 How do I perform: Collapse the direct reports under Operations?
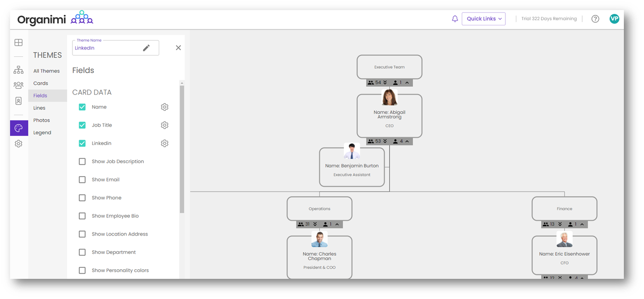tap(337, 224)
